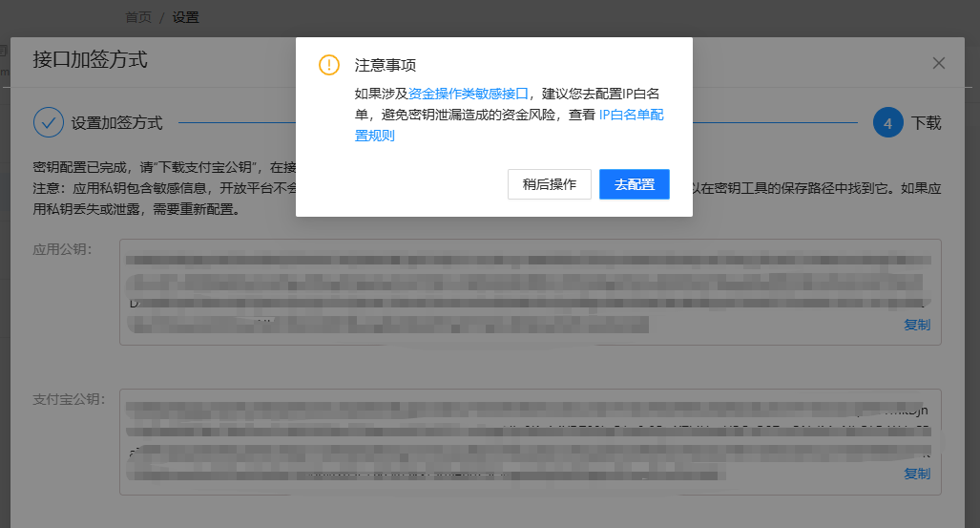Click inside the 应用公钥 key text box

coord(515,291)
